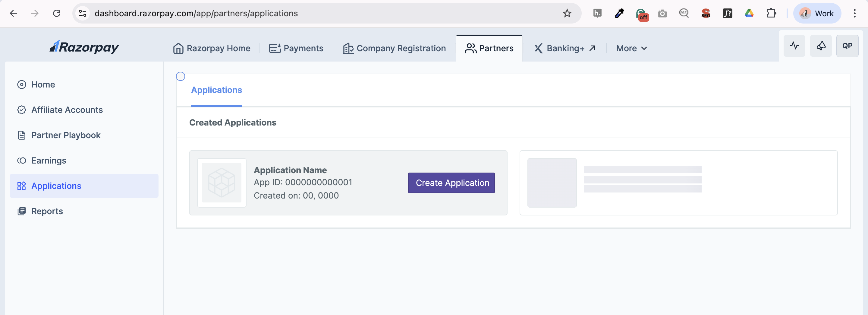This screenshot has width=868, height=315.
Task: Select the Partners tab
Action: (x=489, y=48)
